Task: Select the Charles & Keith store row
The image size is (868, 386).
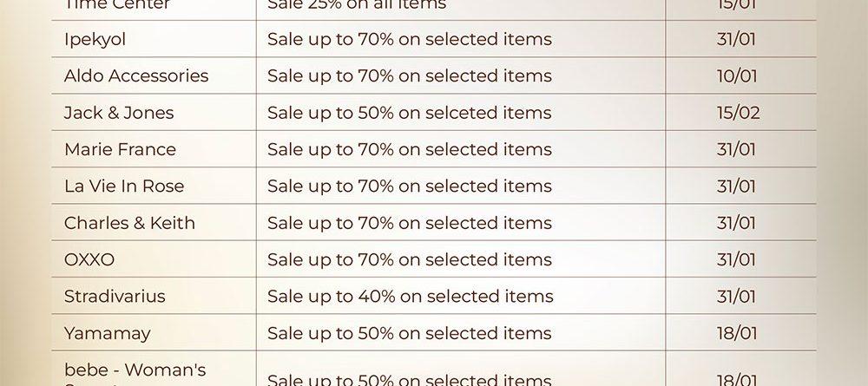Action: pyautogui.click(x=129, y=223)
